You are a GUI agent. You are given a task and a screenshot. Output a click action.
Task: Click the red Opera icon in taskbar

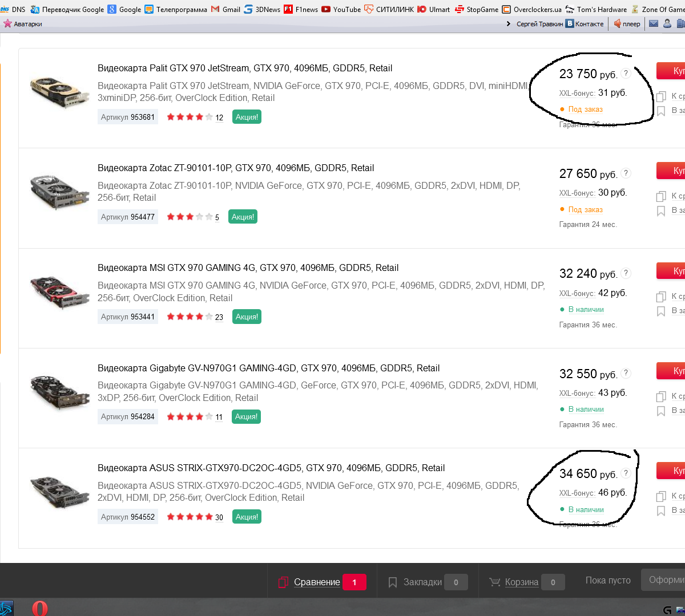(40, 608)
